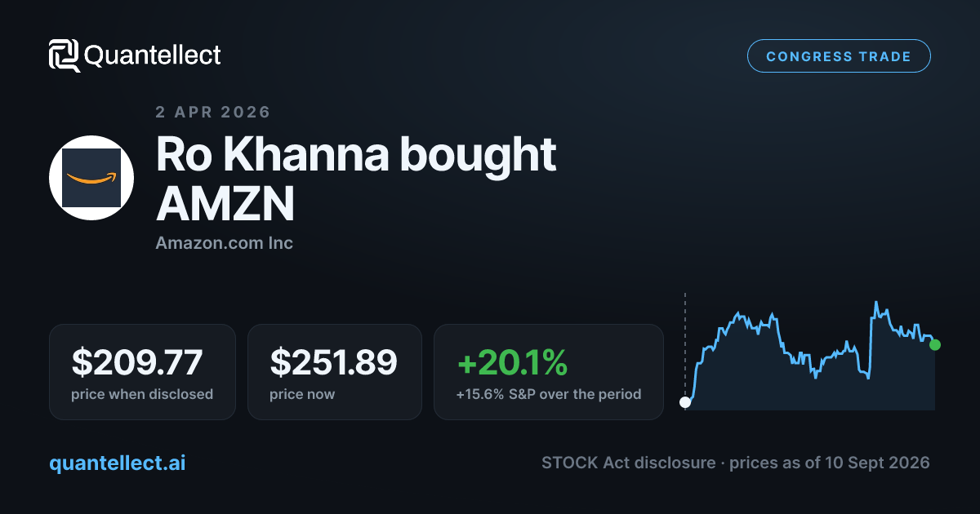Click the Amazon.com Inc company name
This screenshot has height=514, width=980.
(x=224, y=243)
